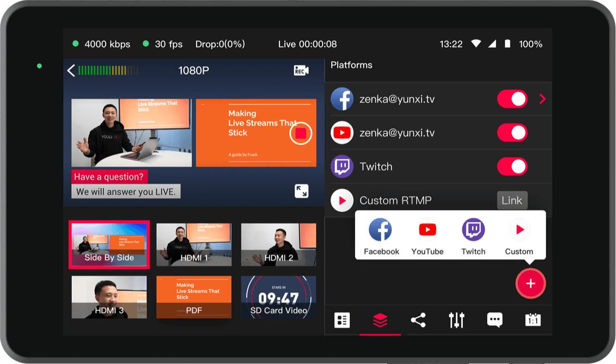Start recording with the REC camera icon
The image size is (616, 364).
301,71
